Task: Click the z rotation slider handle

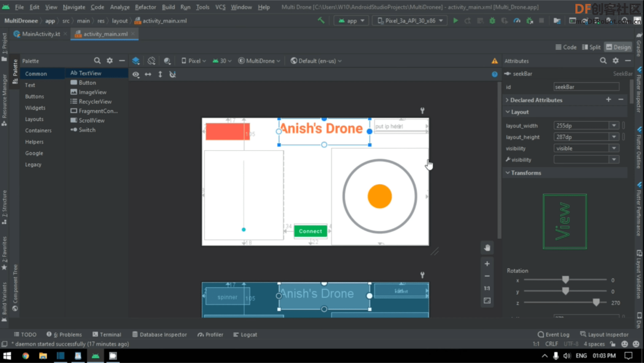Action: (596, 303)
